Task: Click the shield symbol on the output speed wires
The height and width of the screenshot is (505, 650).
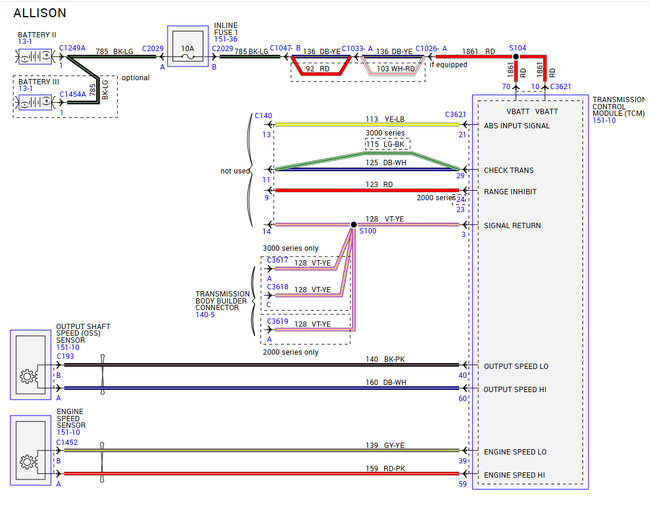Action: [x=102, y=375]
